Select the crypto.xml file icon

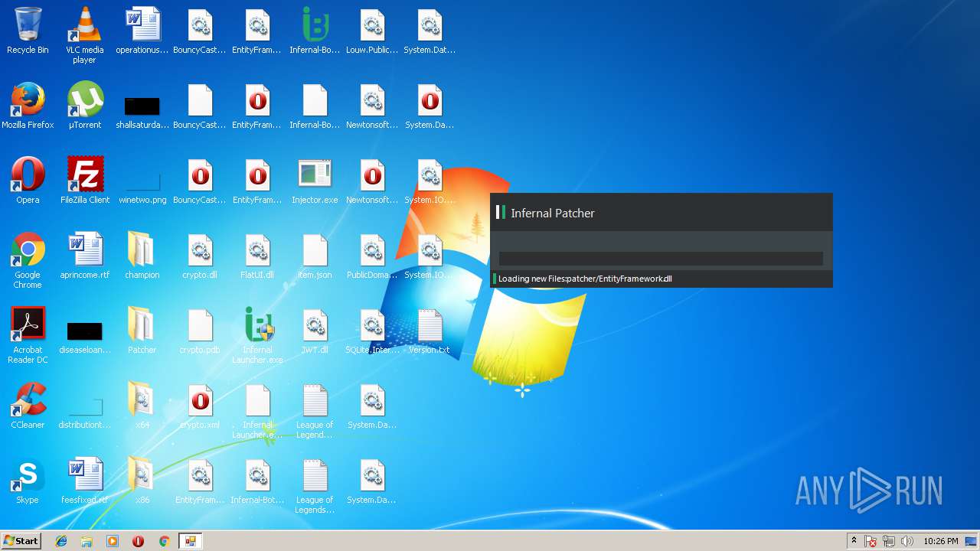pyautogui.click(x=200, y=406)
